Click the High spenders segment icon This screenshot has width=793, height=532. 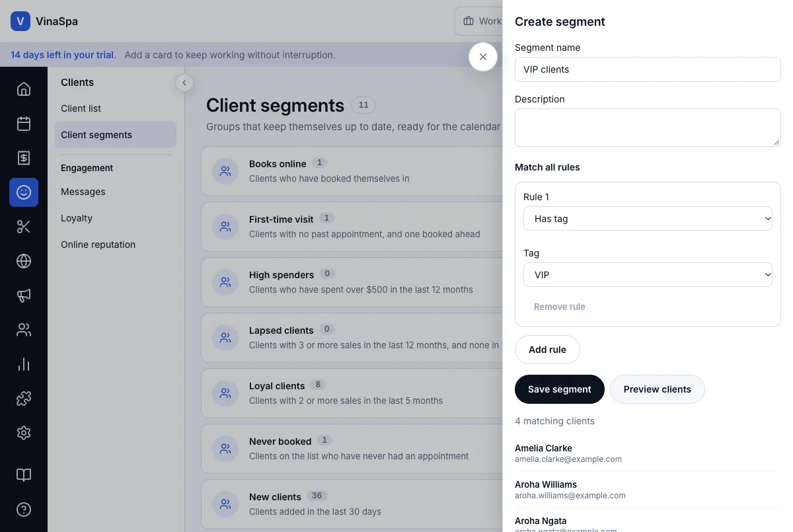(x=225, y=282)
